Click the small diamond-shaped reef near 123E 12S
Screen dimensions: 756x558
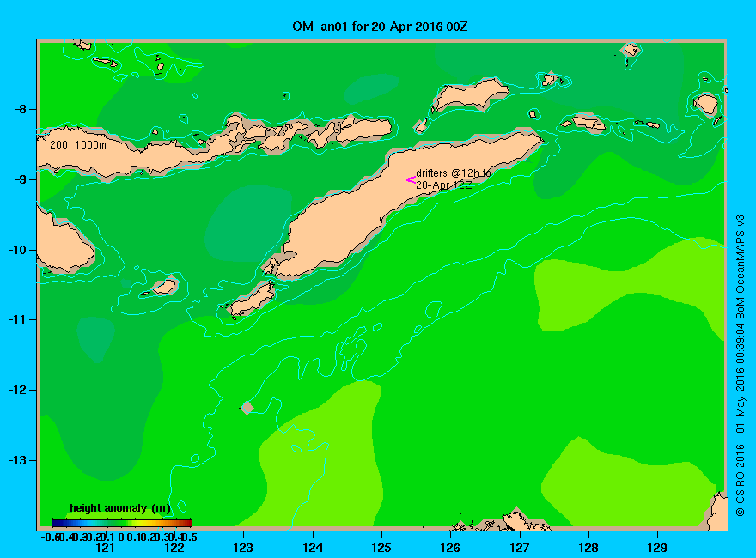click(247, 408)
